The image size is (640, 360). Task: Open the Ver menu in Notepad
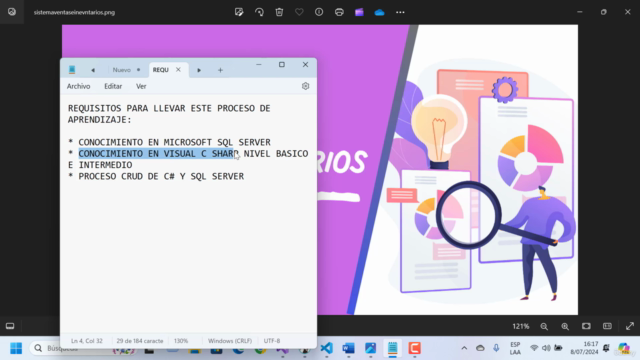(141, 86)
